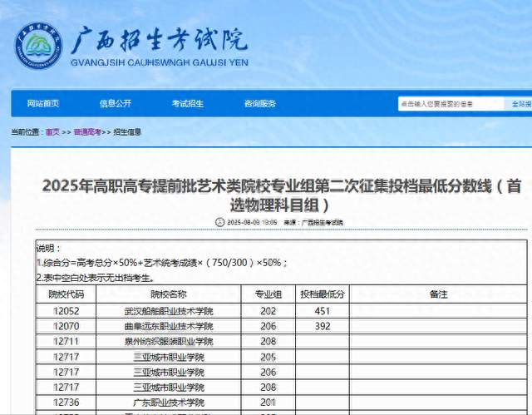Click the 院校代码 column header
Viewport: 532px width, 415px height.
click(66, 294)
